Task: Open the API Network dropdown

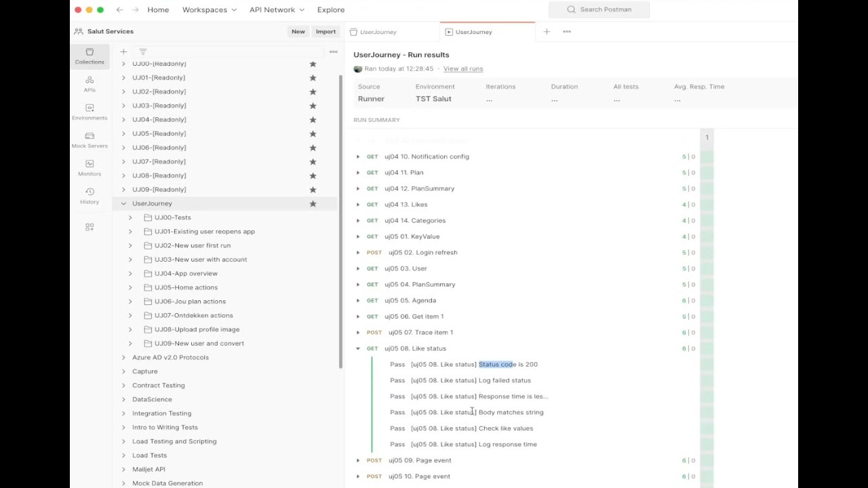Action: 277,9
